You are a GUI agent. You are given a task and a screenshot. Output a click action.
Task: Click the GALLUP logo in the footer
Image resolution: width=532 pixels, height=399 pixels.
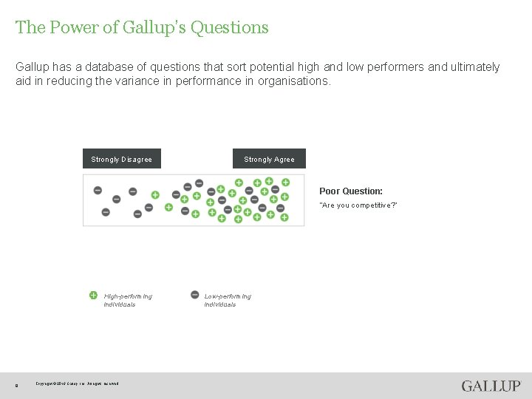coord(491,386)
